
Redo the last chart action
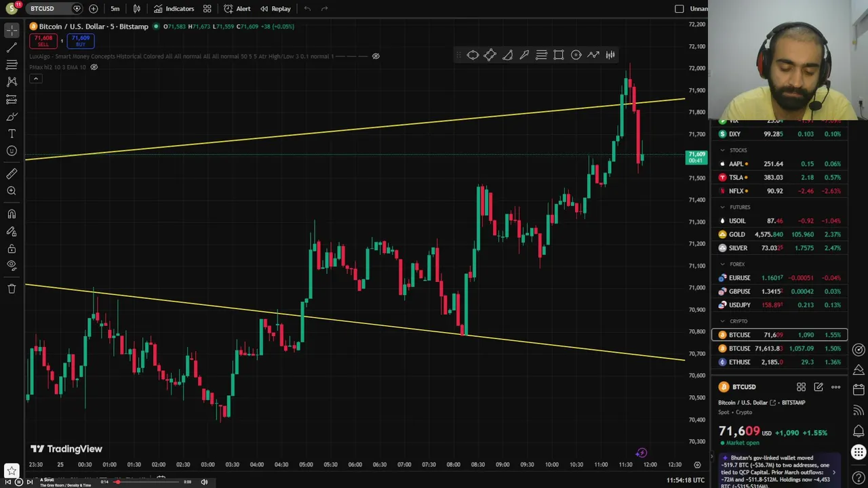[x=325, y=9]
